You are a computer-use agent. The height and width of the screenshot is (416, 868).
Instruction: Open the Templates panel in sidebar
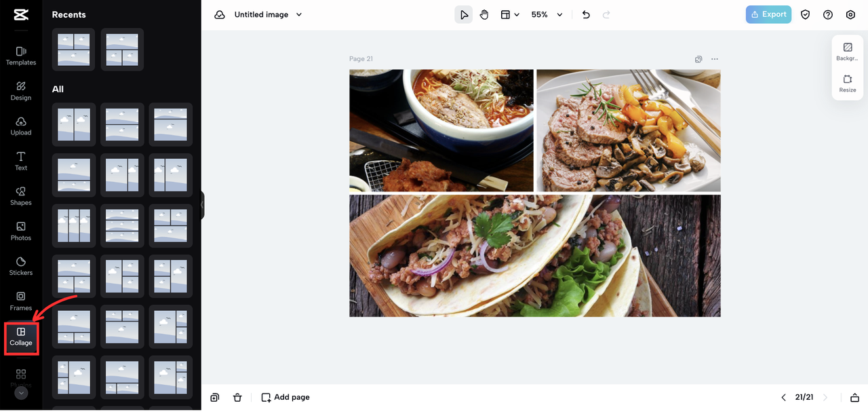pos(21,56)
